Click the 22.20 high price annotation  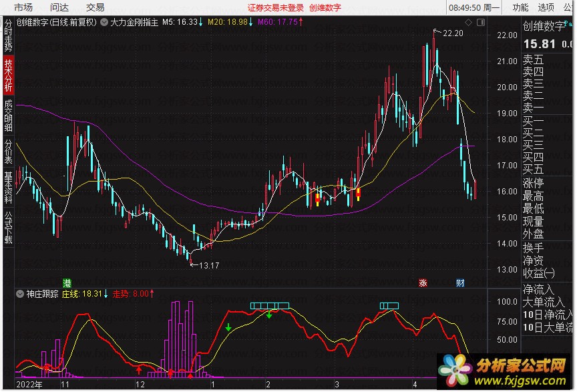click(x=453, y=33)
